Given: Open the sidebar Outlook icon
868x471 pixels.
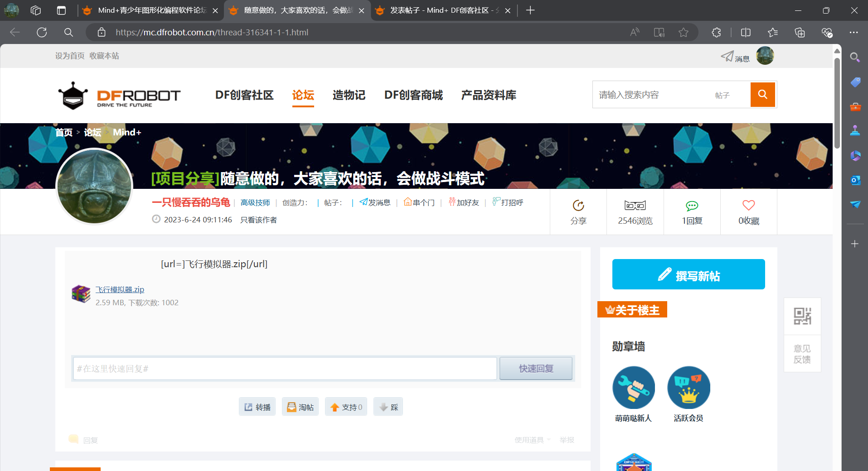Looking at the screenshot, I should pyautogui.click(x=855, y=180).
